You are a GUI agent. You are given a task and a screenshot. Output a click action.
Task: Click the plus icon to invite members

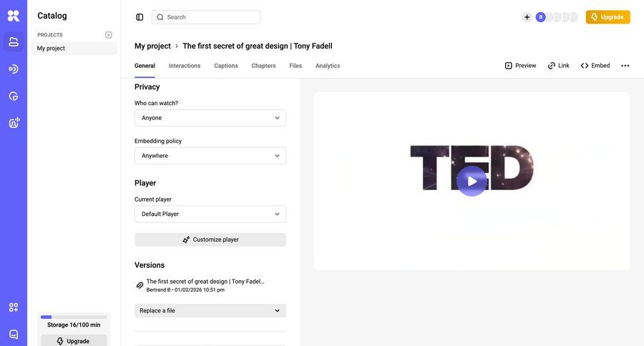[527, 17]
